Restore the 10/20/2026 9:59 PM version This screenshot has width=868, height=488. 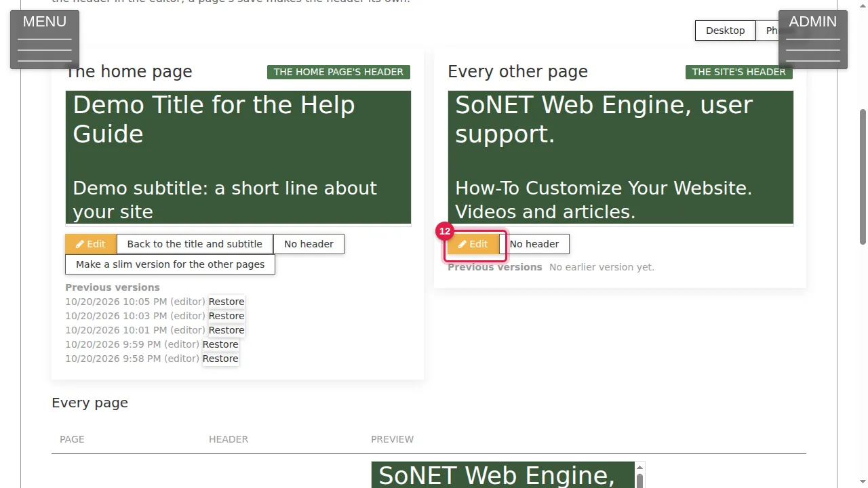[220, 344]
